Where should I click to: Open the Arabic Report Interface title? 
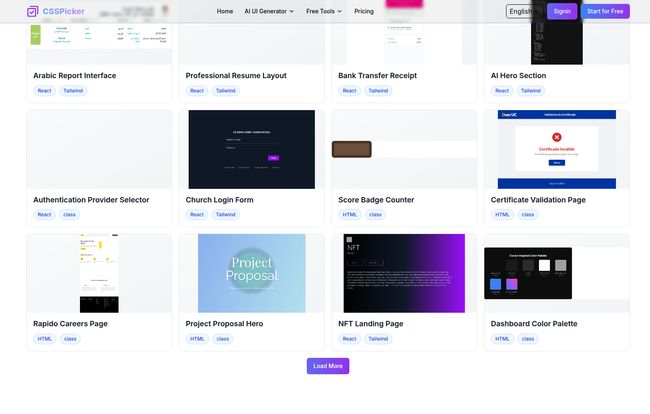[x=75, y=75]
